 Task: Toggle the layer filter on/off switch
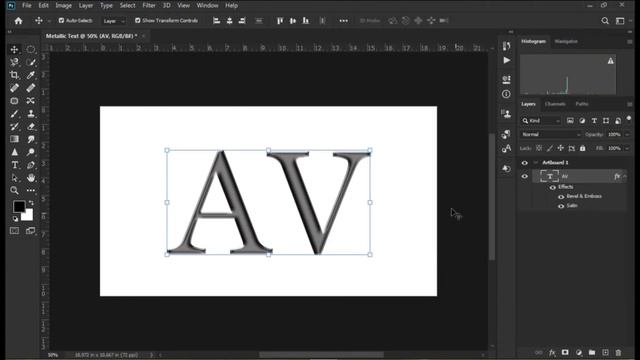629,119
